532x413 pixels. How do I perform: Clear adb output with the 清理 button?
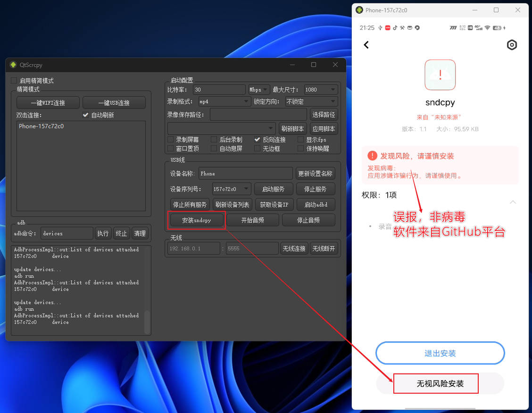point(140,233)
